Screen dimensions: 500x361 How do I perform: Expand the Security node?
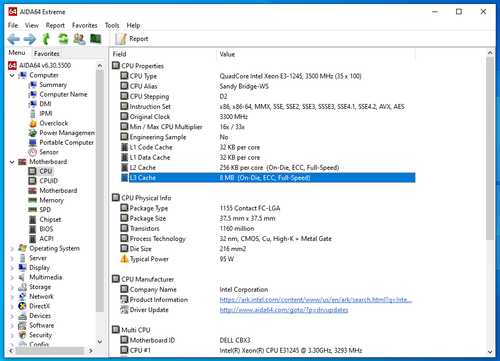tap(12, 335)
